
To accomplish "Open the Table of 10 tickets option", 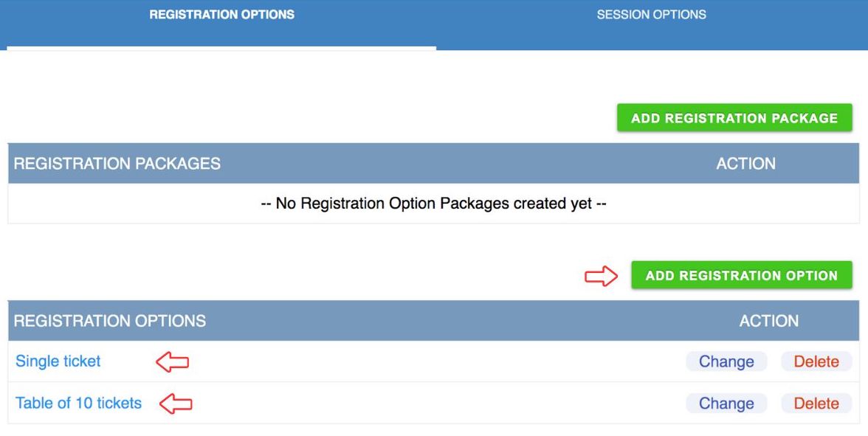I will 78,404.
